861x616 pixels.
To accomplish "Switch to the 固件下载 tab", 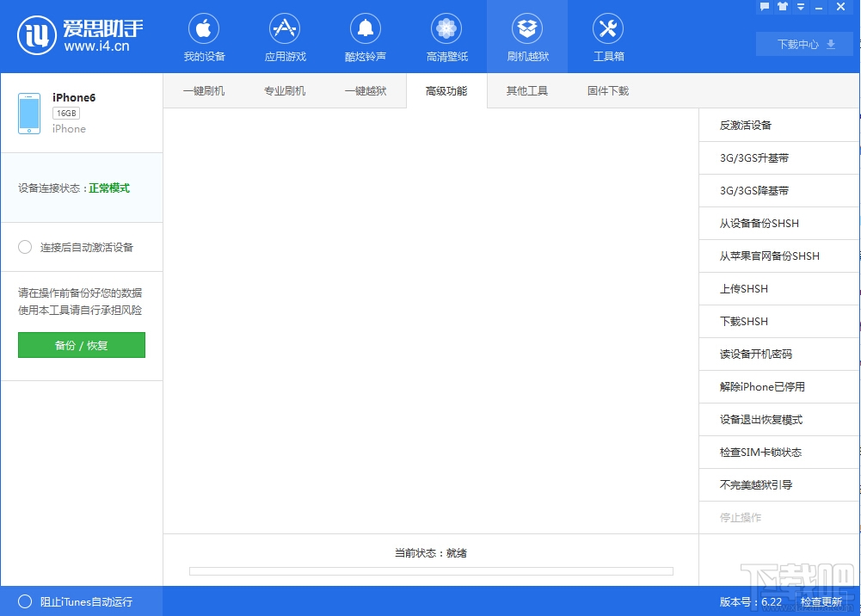I will pos(607,89).
